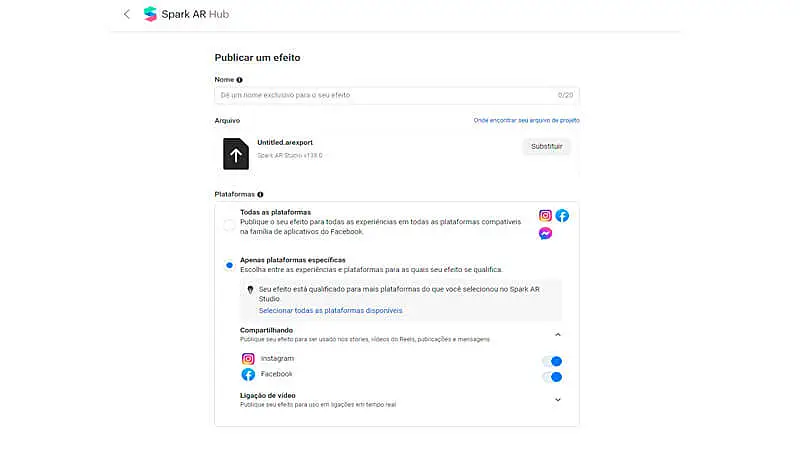Click the info icon beside Nome

pyautogui.click(x=239, y=80)
